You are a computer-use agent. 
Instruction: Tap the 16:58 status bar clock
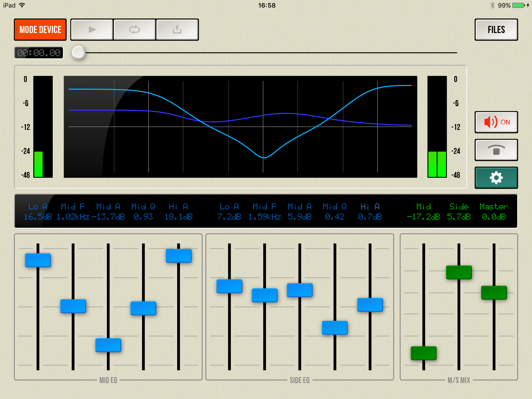click(267, 5)
